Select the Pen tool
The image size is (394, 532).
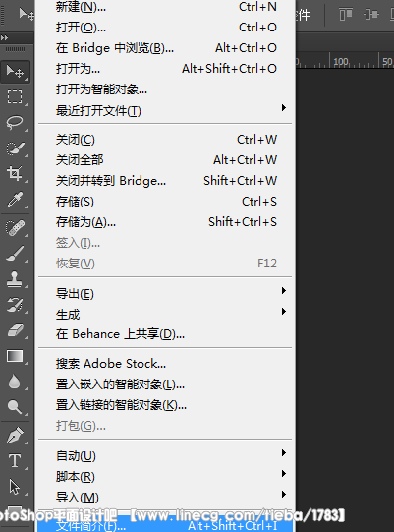[15, 436]
